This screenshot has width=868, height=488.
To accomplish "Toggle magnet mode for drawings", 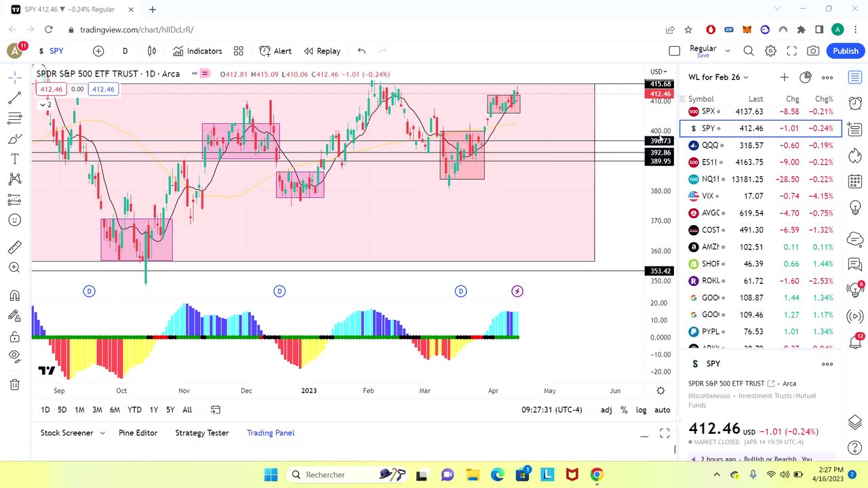I will pos(14,296).
